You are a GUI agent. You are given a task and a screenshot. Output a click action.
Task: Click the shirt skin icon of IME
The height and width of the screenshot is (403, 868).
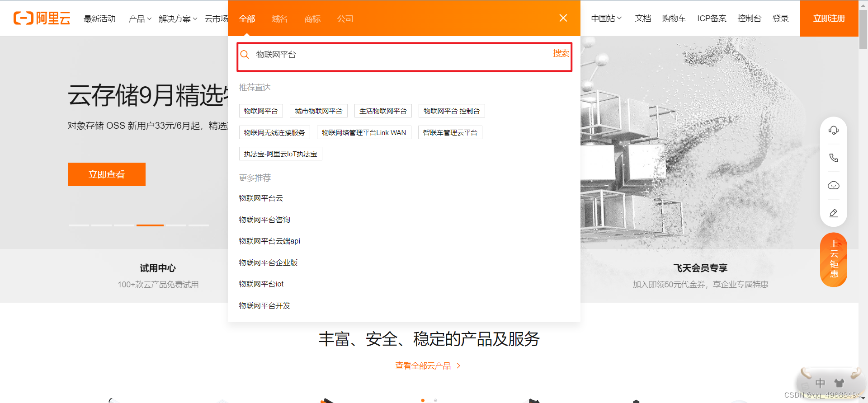840,384
